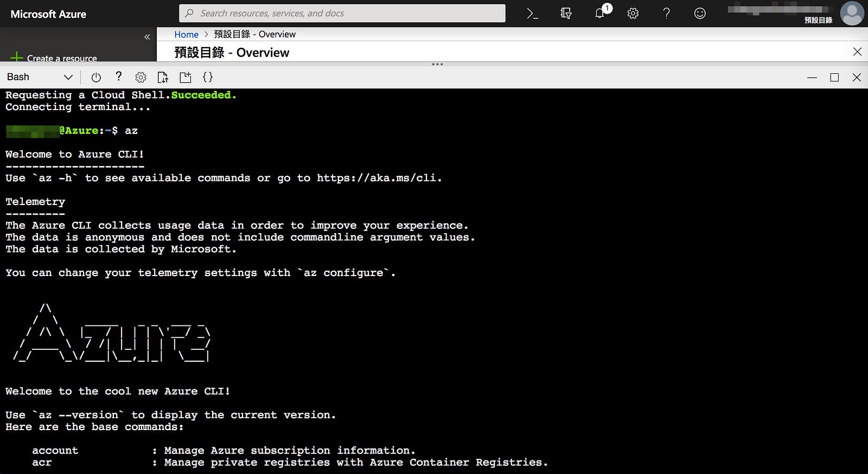Restart Cloud Shell with power icon
Viewport: 868px width, 474px height.
(x=96, y=77)
